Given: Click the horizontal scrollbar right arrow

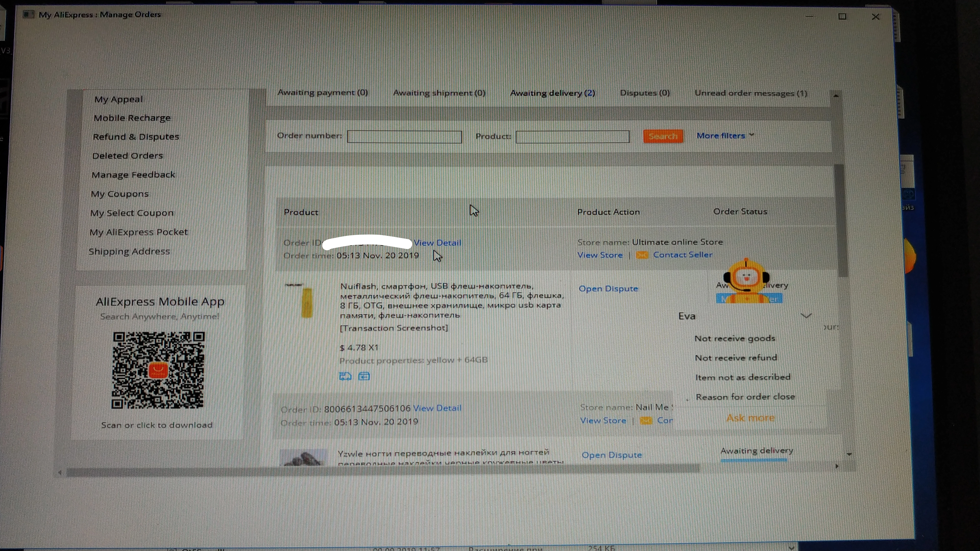Looking at the screenshot, I should [x=837, y=466].
